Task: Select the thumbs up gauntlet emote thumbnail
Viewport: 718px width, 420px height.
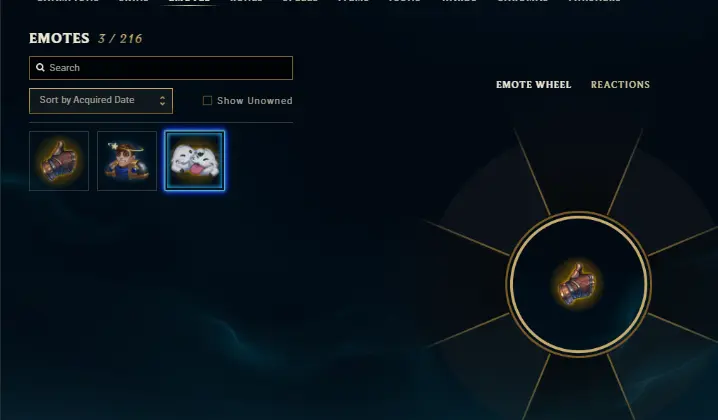Action: (x=59, y=161)
